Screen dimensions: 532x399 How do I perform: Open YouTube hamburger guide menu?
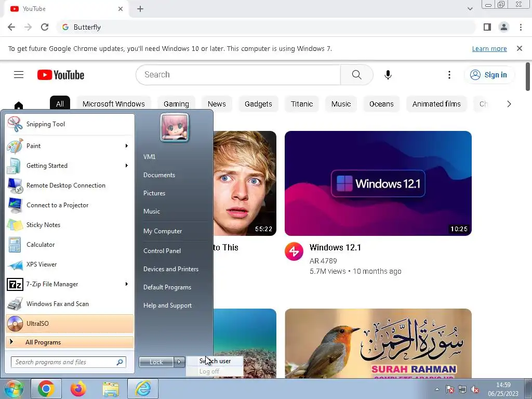click(19, 75)
